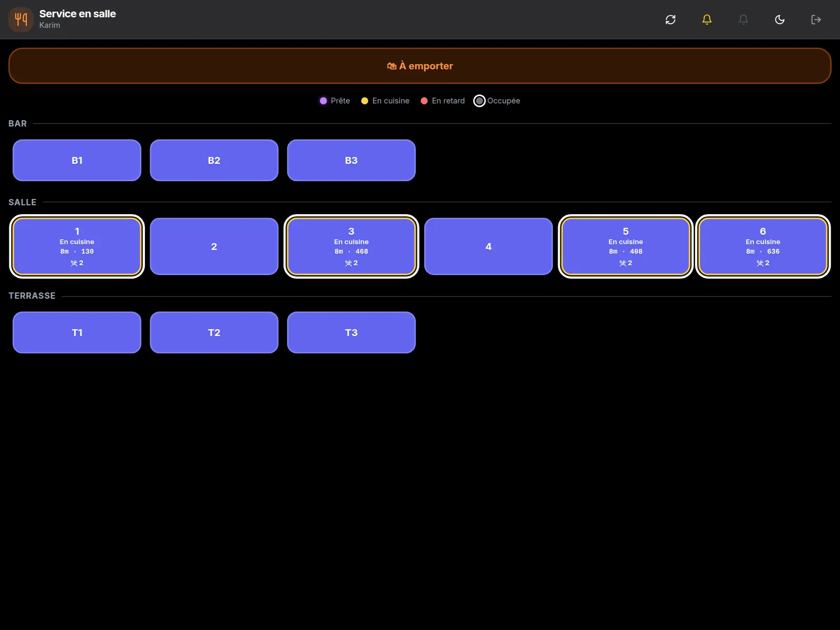The image size is (840, 630).
Task: Select terrace table T1
Action: click(x=77, y=332)
